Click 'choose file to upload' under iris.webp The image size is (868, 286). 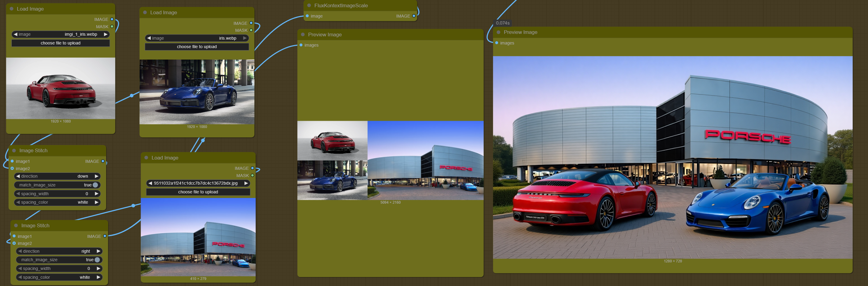197,47
